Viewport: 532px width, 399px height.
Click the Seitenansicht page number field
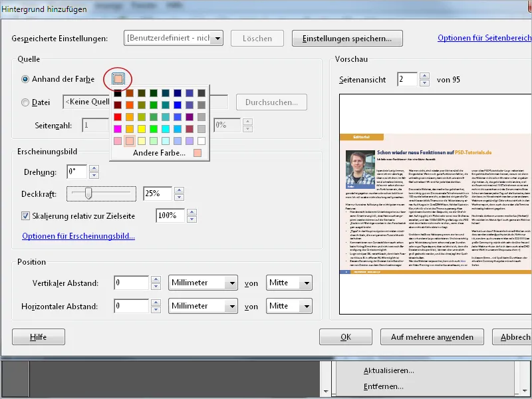408,79
